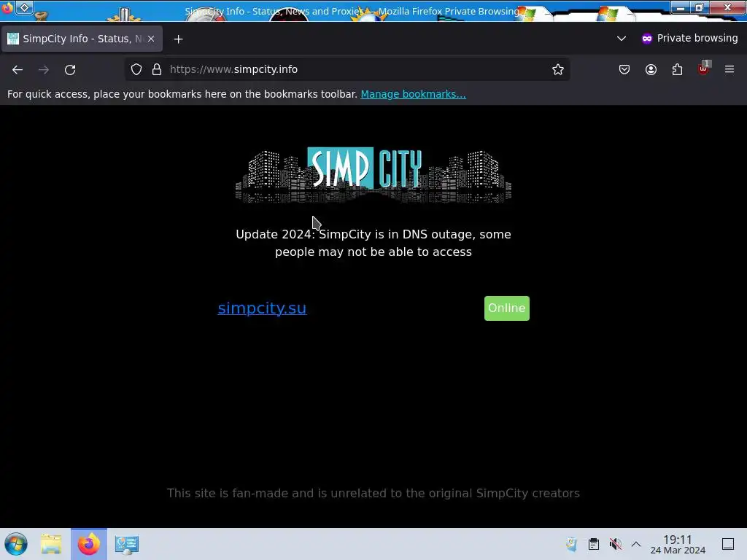Image resolution: width=747 pixels, height=560 pixels.
Task: Open the window menu in title bar
Action: (7, 8)
